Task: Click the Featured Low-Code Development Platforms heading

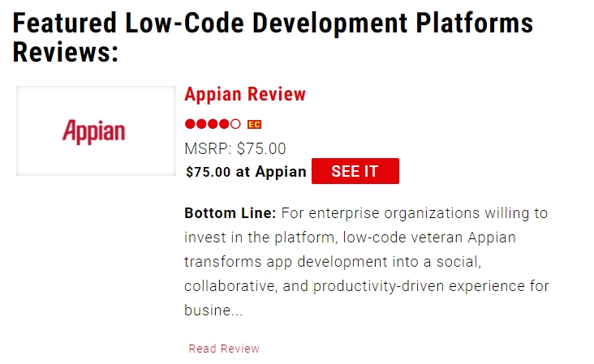Action: (x=273, y=37)
